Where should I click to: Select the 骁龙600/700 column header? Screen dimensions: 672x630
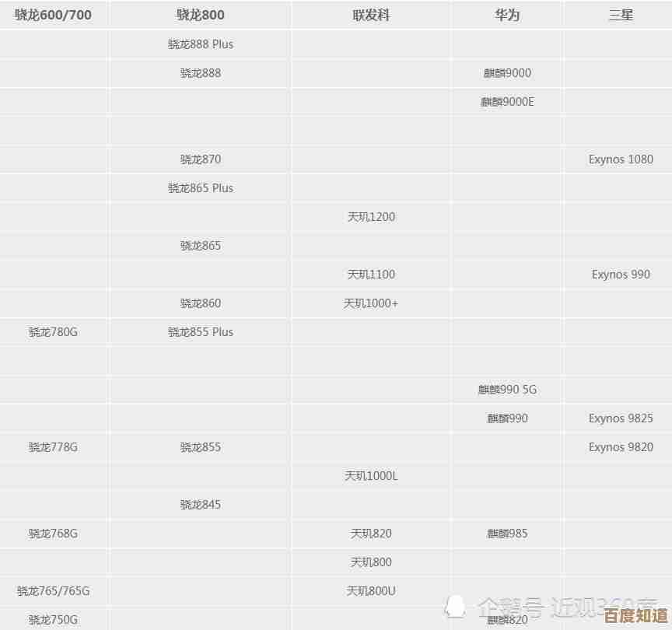pos(53,14)
